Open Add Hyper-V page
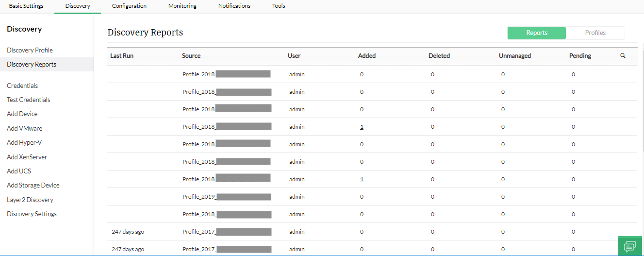Image resolution: width=644 pixels, height=256 pixels. tap(24, 142)
